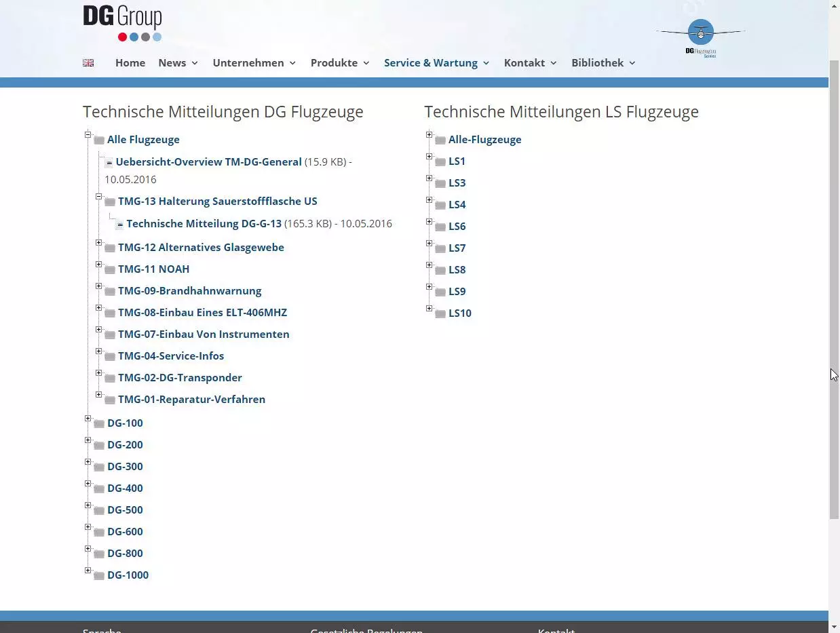840x633 pixels.
Task: Click the file icon of Technische Mitteilung DG-G-13
Action: pyautogui.click(x=119, y=225)
